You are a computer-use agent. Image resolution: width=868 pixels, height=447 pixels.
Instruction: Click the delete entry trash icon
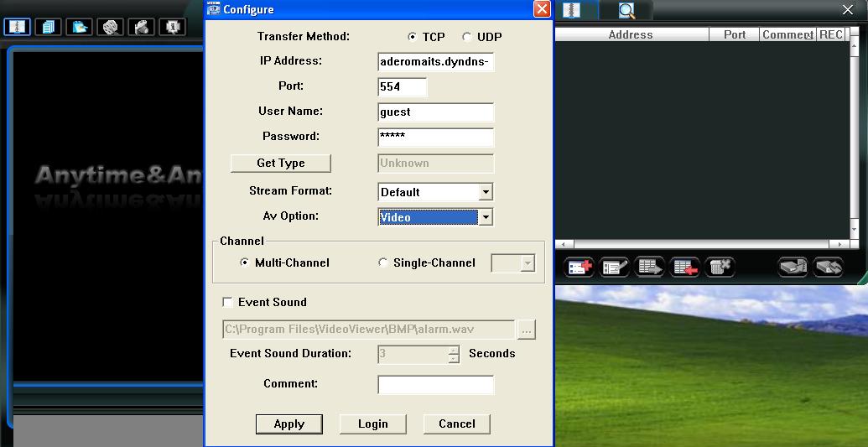click(719, 267)
